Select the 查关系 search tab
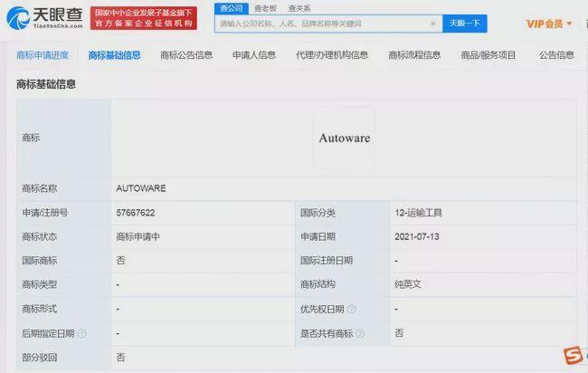Screen dimensions: 588x373 point(299,8)
